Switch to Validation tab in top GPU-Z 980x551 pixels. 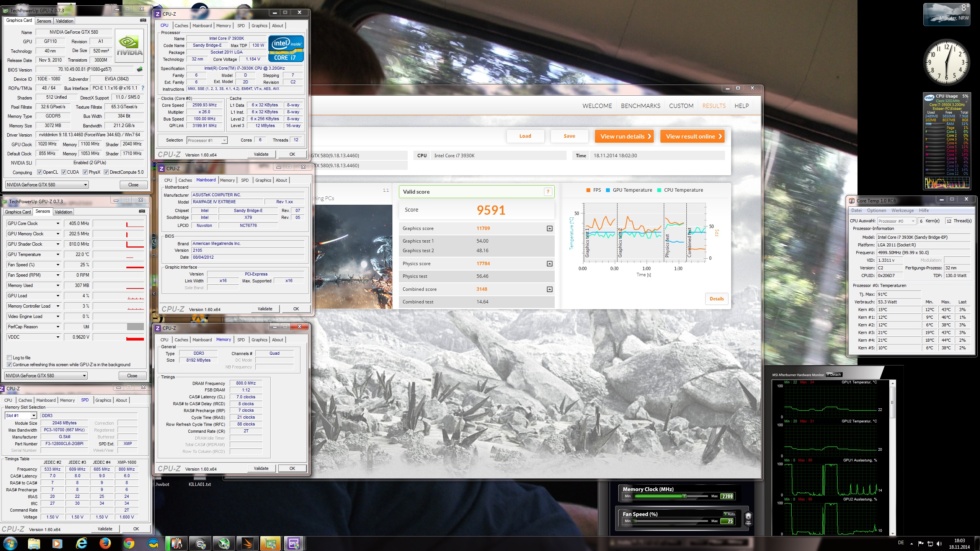tap(64, 21)
